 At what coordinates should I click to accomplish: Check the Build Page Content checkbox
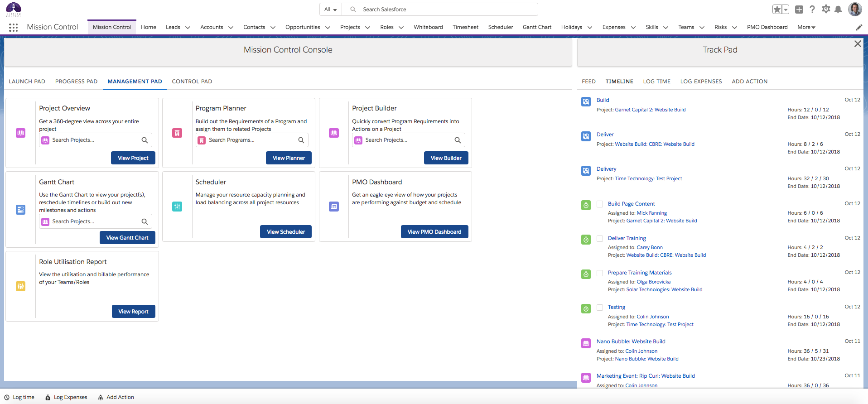600,204
